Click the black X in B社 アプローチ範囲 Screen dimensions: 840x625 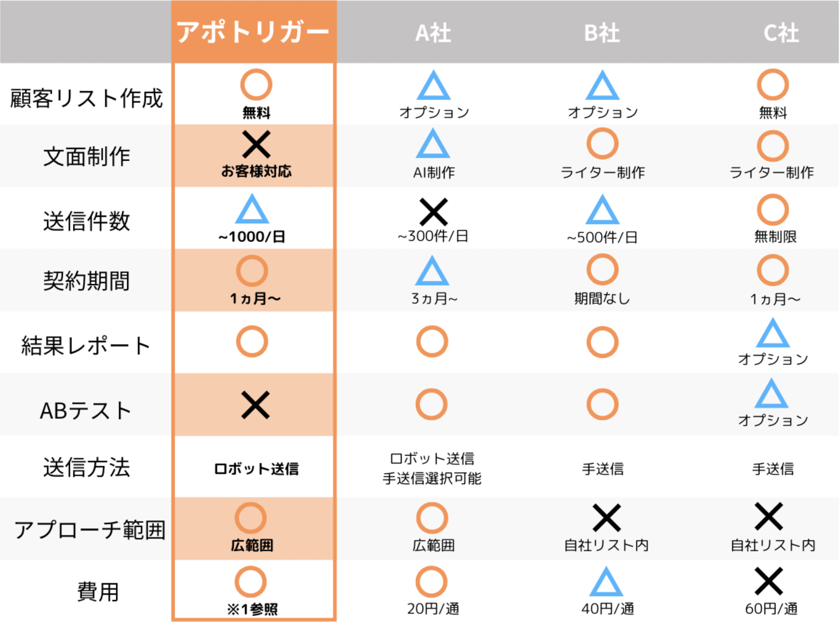[x=606, y=518]
